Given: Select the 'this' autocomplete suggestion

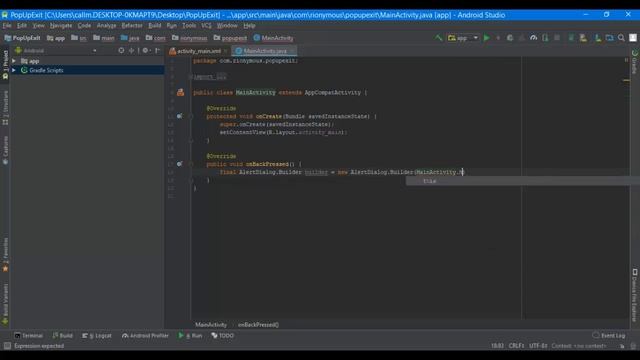Looking at the screenshot, I should click(522, 181).
